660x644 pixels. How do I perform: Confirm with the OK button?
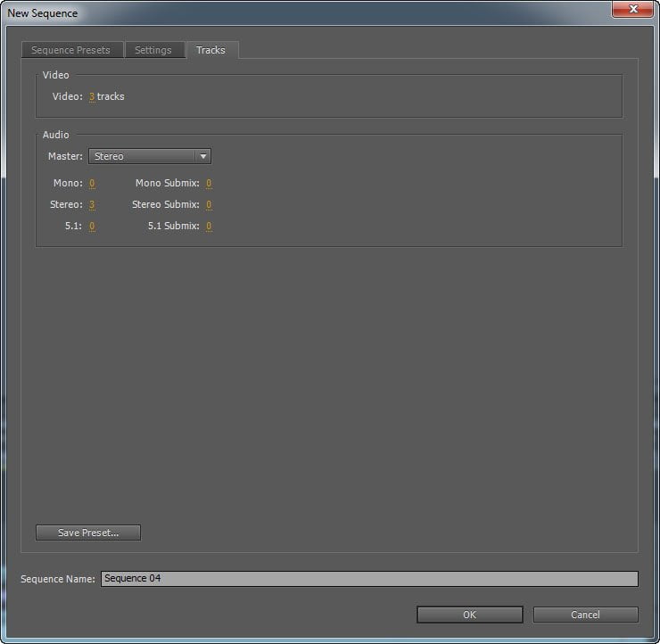pos(470,615)
